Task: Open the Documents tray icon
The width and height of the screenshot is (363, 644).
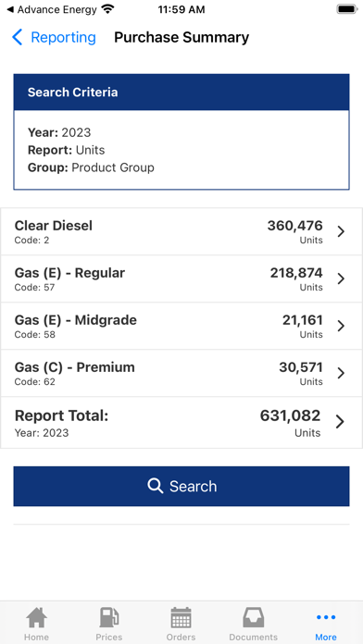Action: pos(253,617)
